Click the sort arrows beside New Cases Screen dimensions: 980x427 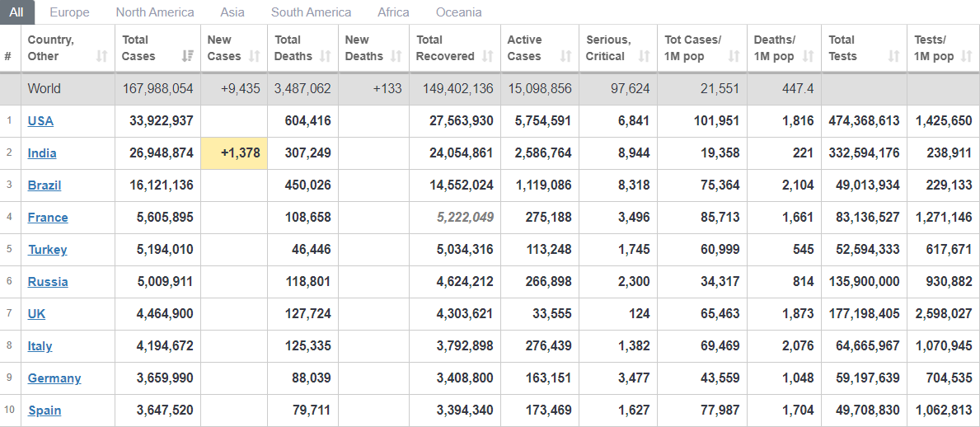254,57
